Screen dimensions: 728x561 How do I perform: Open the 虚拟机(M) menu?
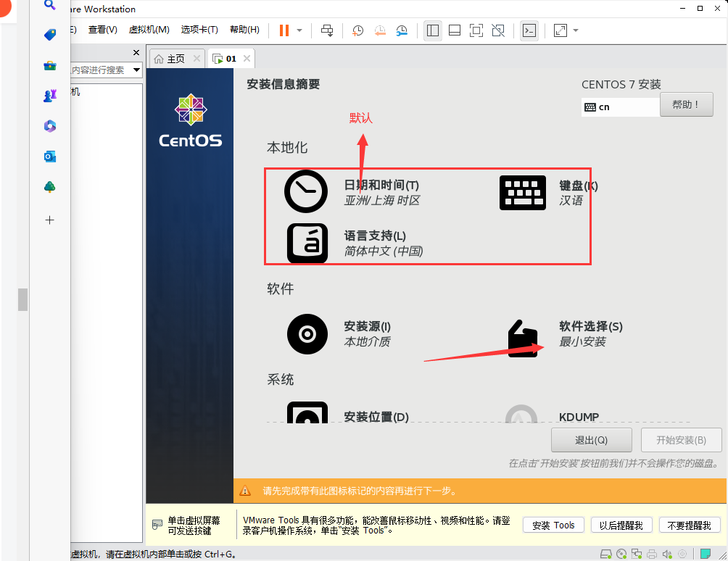coord(149,30)
